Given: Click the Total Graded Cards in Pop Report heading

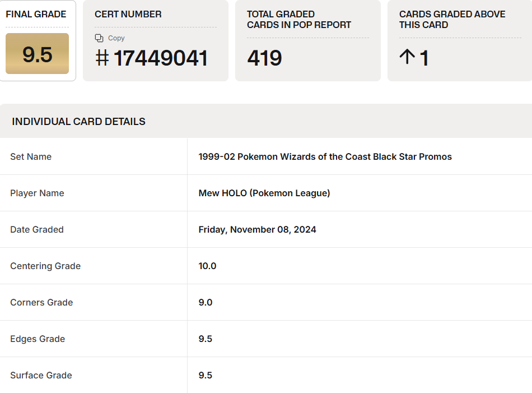Looking at the screenshot, I should 299,20.
